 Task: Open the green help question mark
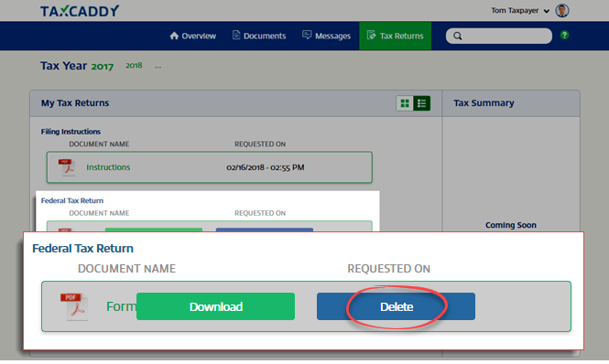click(564, 35)
